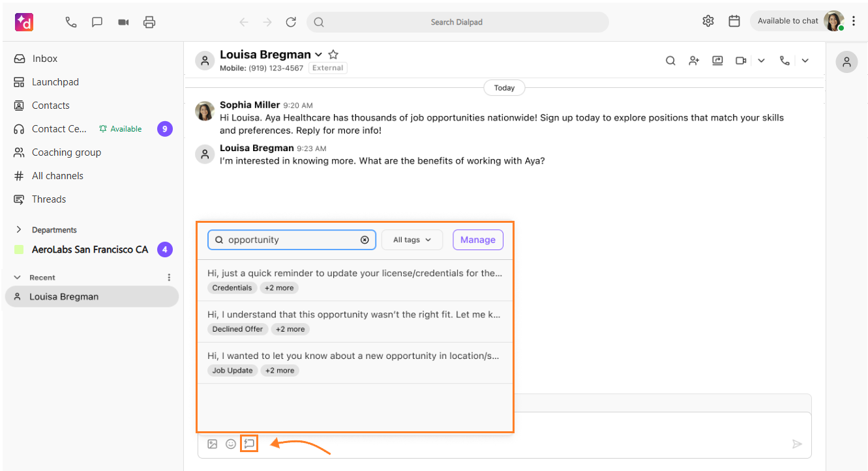Click the profile avatar photo
Image resolution: width=868 pixels, height=471 pixels.
pyautogui.click(x=833, y=21)
